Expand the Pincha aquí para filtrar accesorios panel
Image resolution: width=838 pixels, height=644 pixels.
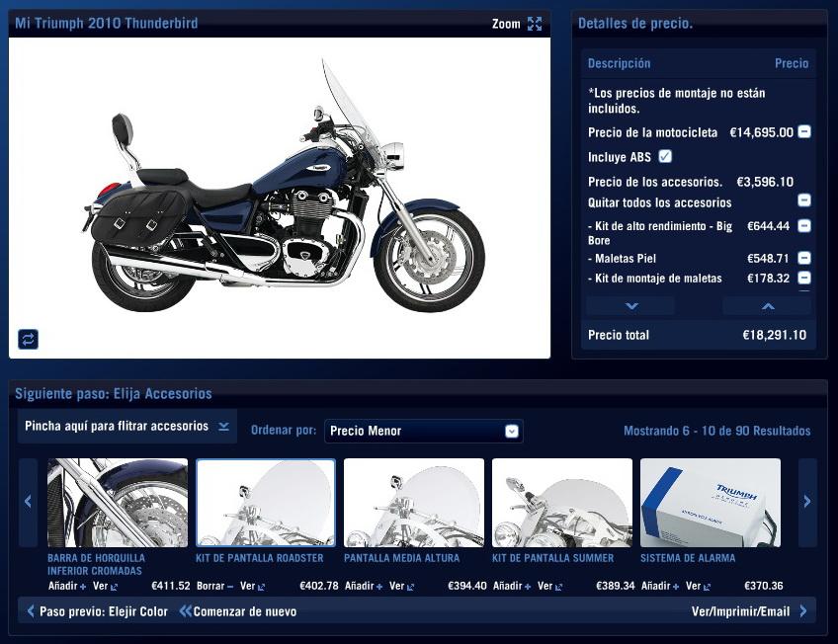(x=127, y=426)
